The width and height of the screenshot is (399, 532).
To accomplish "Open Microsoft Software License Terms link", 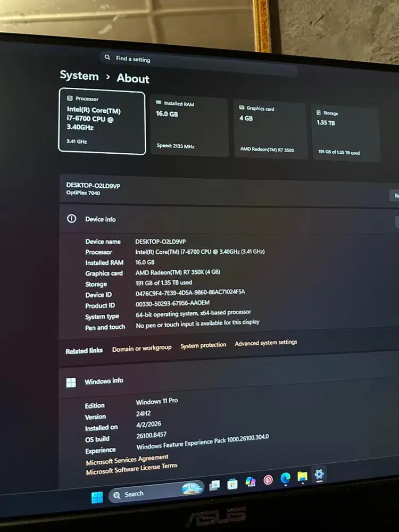I will click(x=131, y=469).
